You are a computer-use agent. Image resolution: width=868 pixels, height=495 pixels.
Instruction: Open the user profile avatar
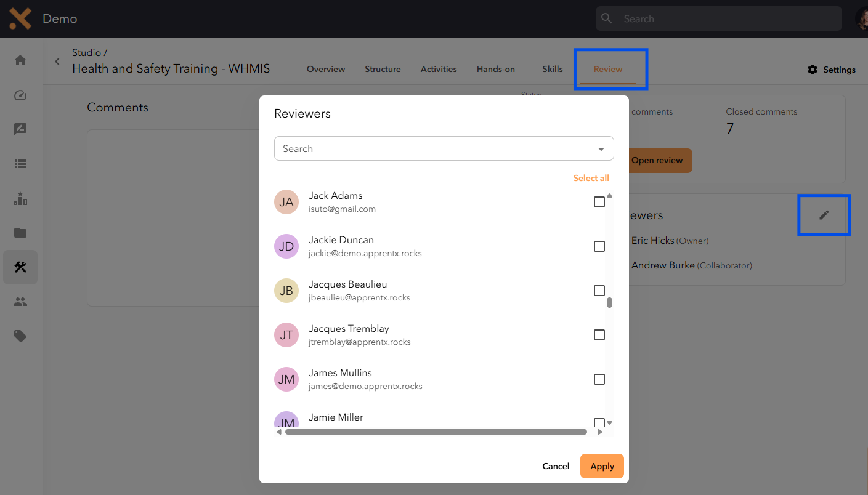[862, 18]
